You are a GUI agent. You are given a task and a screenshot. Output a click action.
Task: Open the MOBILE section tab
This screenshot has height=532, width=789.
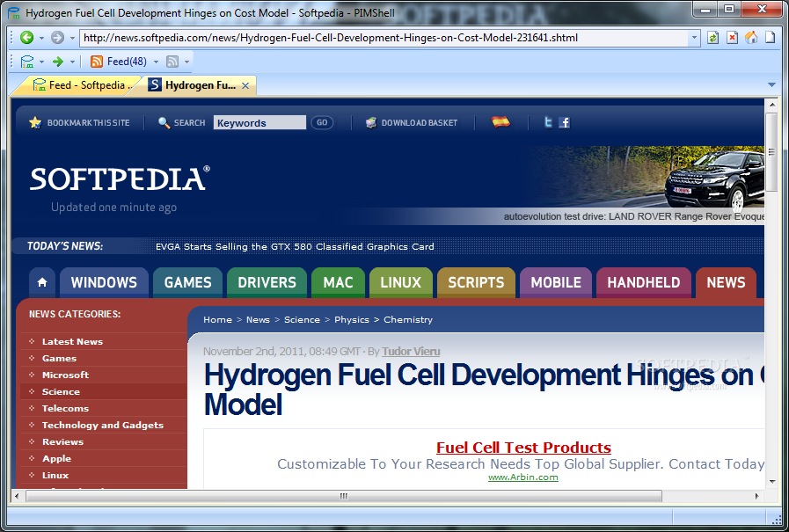[556, 282]
